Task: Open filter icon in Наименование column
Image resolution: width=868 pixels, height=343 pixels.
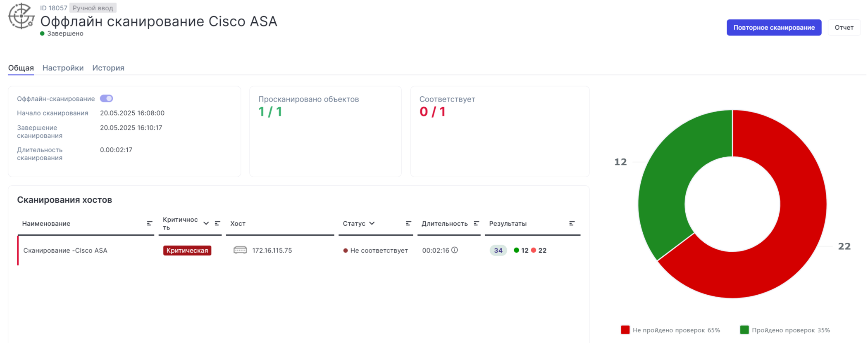Action: click(x=150, y=223)
